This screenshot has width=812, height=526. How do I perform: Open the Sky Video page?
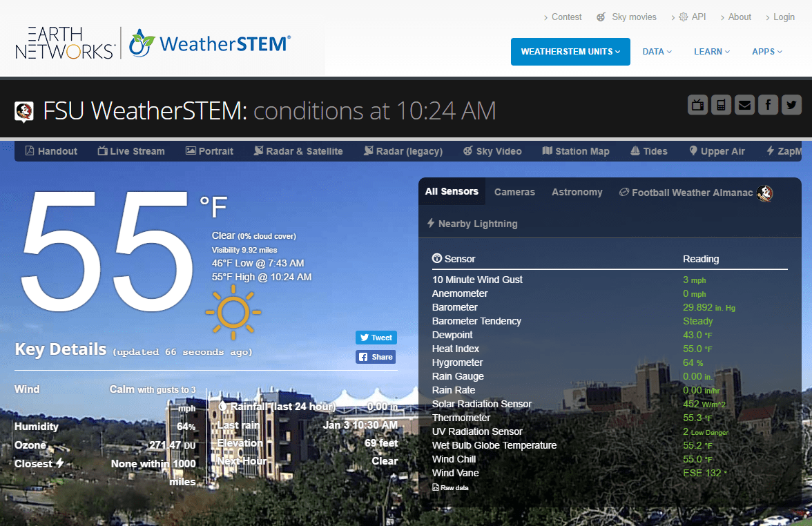point(492,151)
